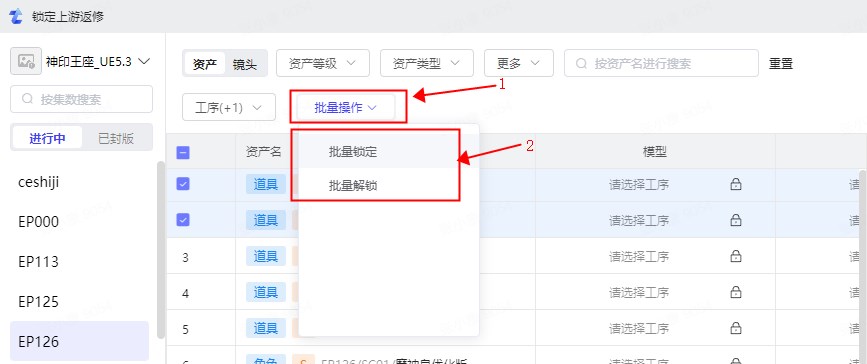Click 模型 lock icon in first checked row
The height and width of the screenshot is (364, 867).
click(735, 185)
